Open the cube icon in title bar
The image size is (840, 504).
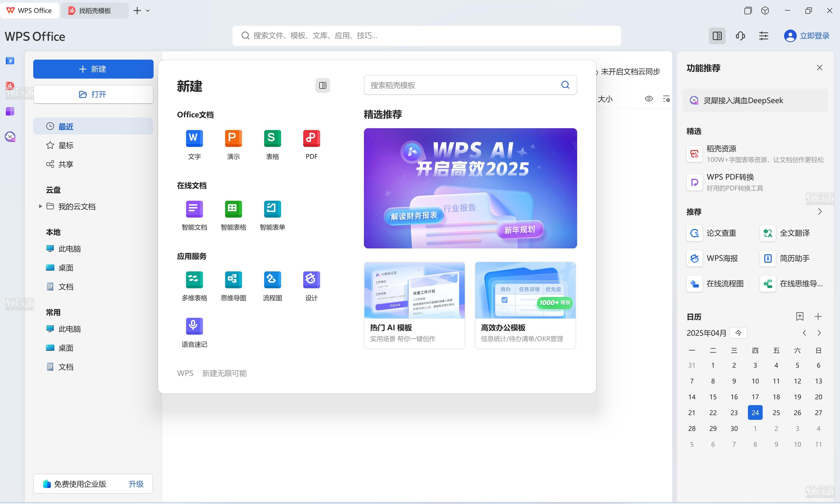click(765, 11)
